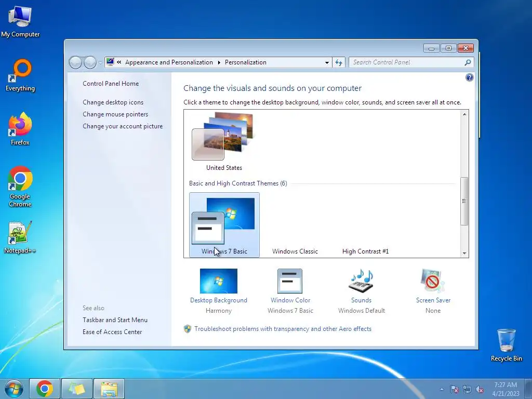The image size is (532, 399).
Task: Select the Google Chrome desktop shortcut
Action: pyautogui.click(x=20, y=187)
